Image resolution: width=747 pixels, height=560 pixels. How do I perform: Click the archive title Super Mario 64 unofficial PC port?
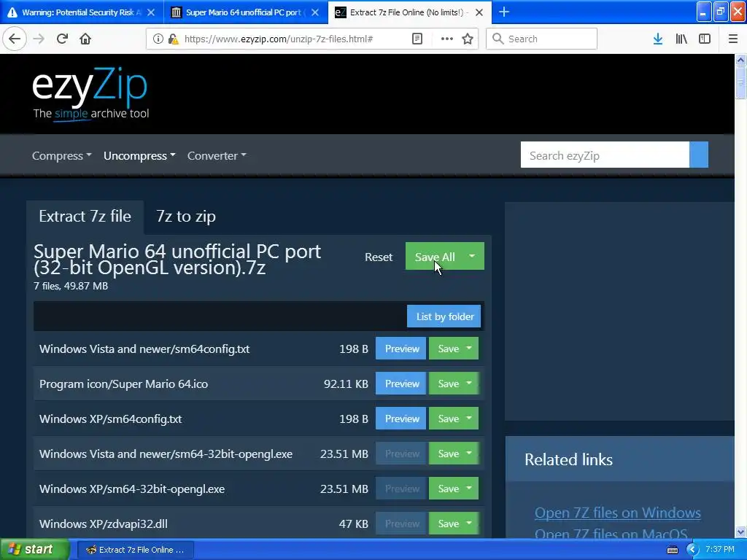[x=177, y=260]
